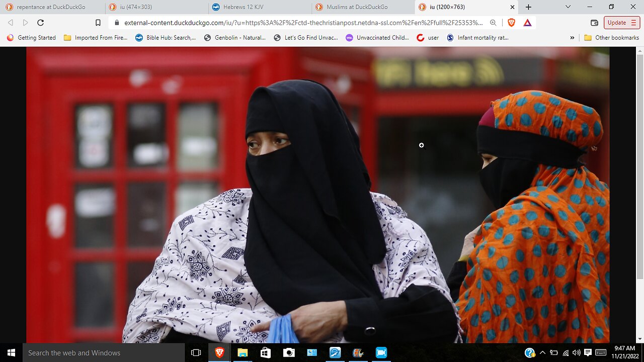Open a new browser tab
The width and height of the screenshot is (644, 362).
click(528, 7)
